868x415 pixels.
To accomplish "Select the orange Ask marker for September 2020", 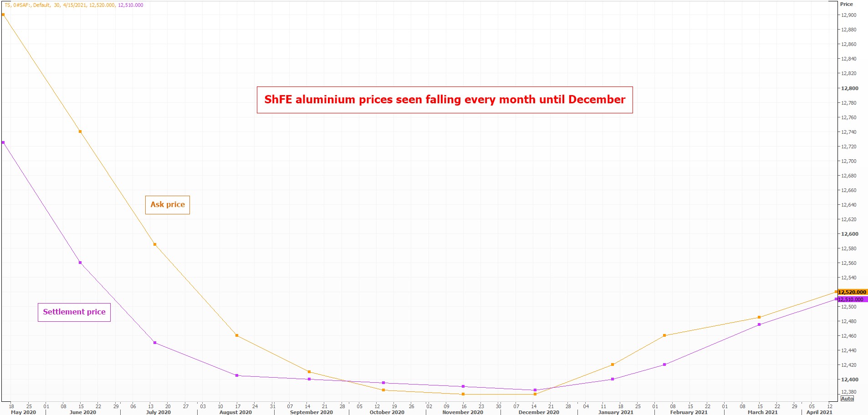I will [309, 372].
